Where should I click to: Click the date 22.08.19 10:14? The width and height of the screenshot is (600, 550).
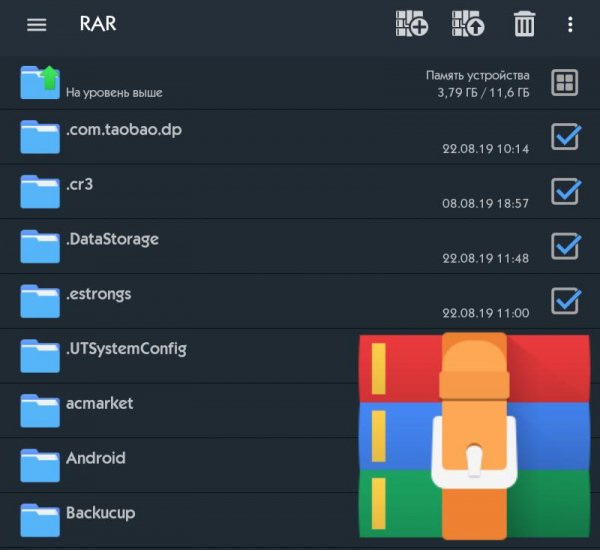(486, 149)
